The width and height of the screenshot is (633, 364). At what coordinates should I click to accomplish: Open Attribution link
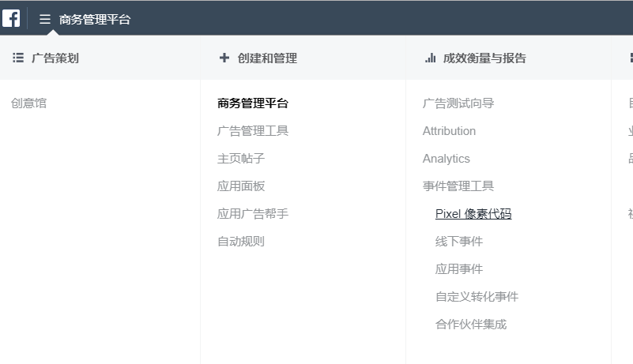click(450, 131)
